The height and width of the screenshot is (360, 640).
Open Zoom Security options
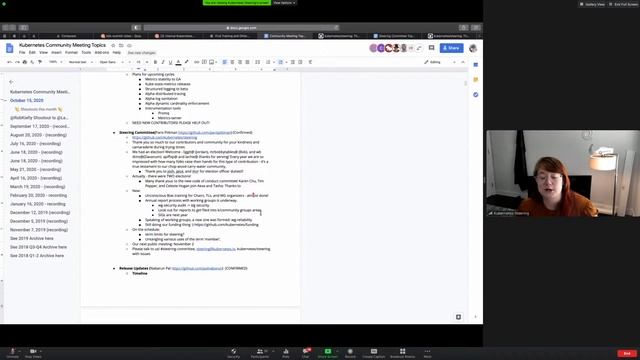[x=233, y=353]
